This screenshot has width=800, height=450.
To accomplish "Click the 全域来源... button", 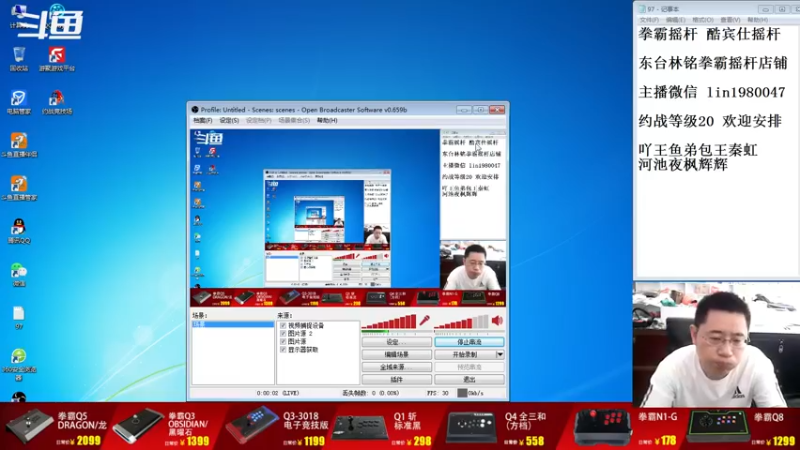I will coord(396,367).
